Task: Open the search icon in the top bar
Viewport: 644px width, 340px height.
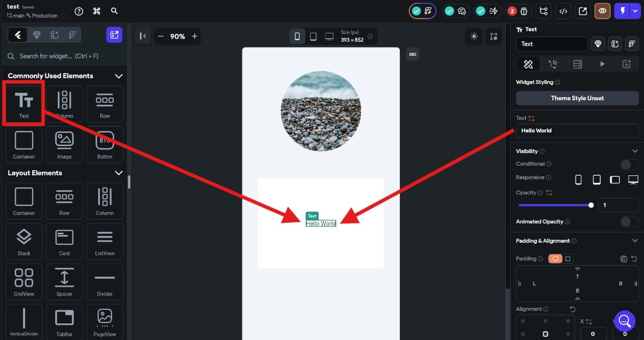Action: point(114,11)
